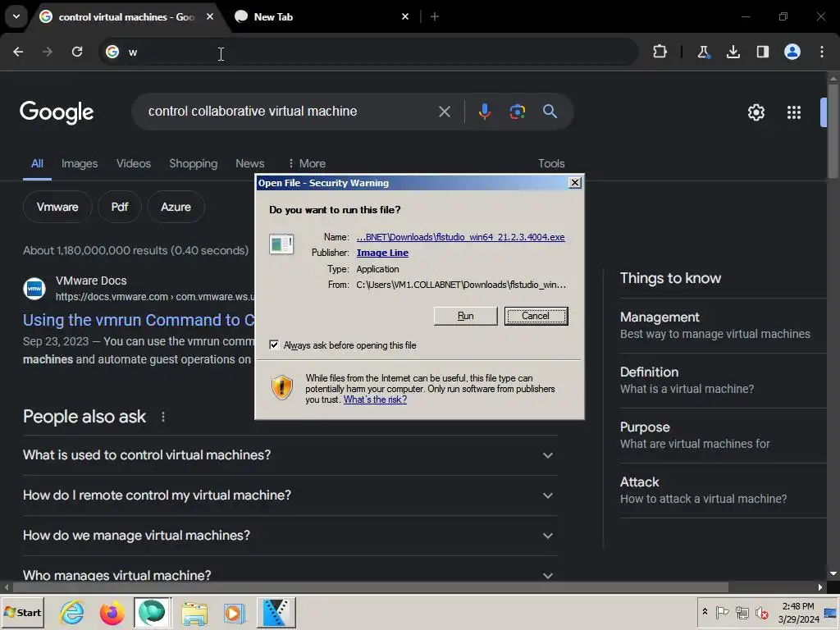Open the tab search dropdown arrow
Screen dimensions: 840x630
(x=16, y=16)
